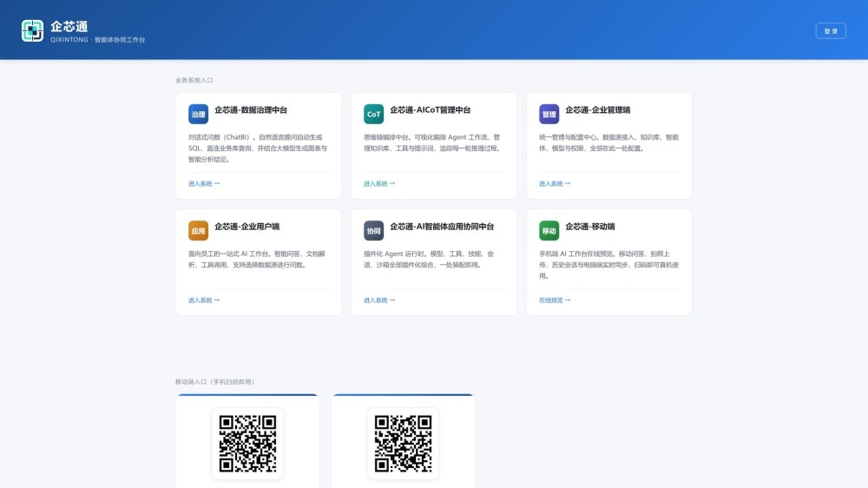Click the 思维链编排中台 description text
This screenshot has width=868, height=488.
coord(431,143)
